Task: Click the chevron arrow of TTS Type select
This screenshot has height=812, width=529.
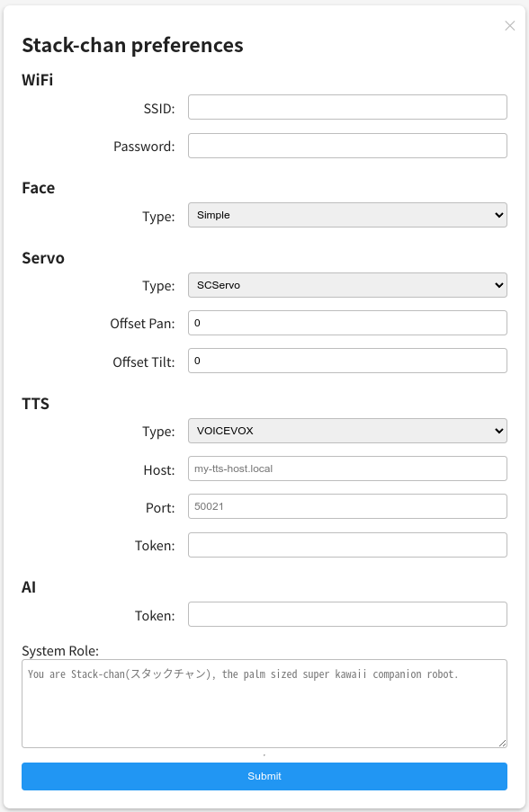Action: 499,431
